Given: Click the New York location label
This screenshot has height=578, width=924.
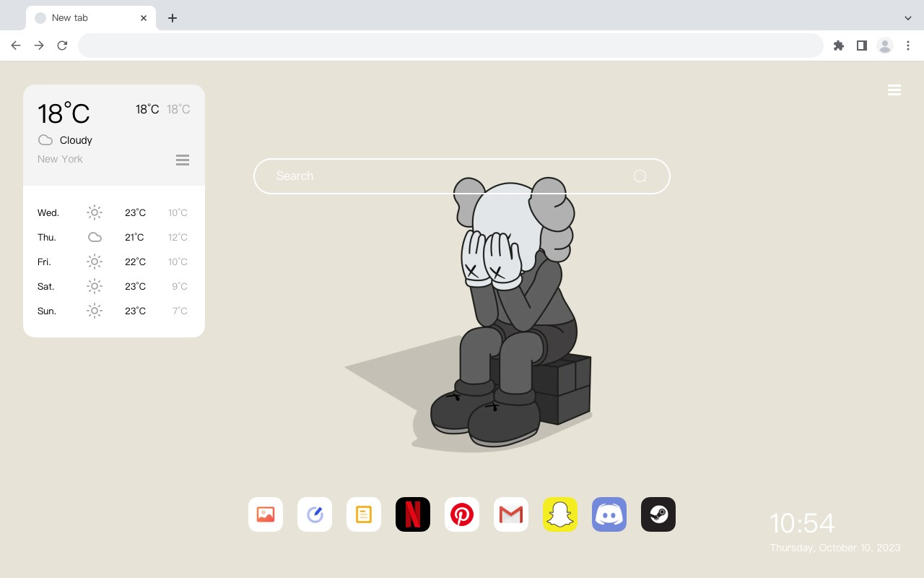Looking at the screenshot, I should tap(60, 159).
